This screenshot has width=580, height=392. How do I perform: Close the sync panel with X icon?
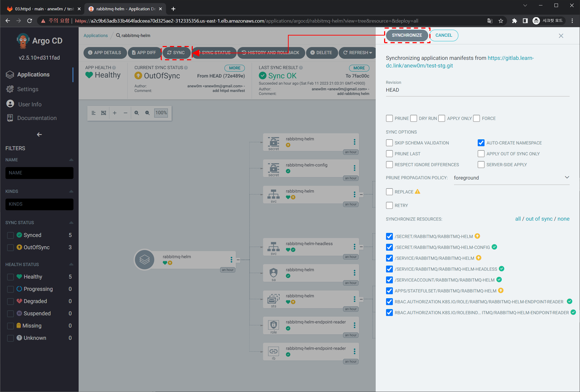click(x=561, y=36)
